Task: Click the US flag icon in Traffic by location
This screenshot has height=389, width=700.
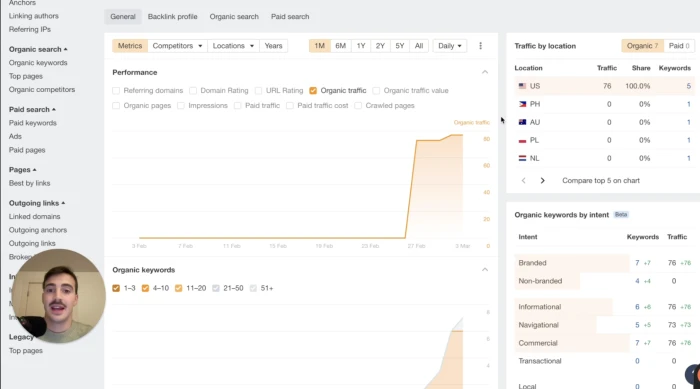Action: (522, 86)
